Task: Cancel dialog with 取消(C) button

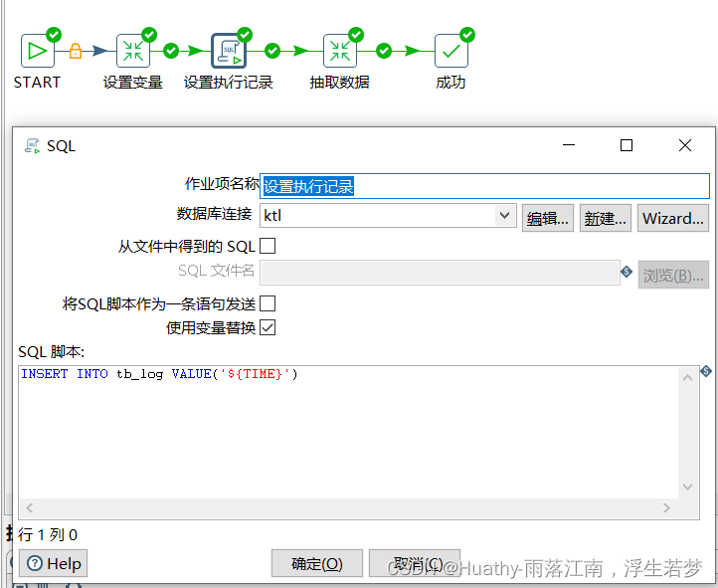Action: (415, 563)
